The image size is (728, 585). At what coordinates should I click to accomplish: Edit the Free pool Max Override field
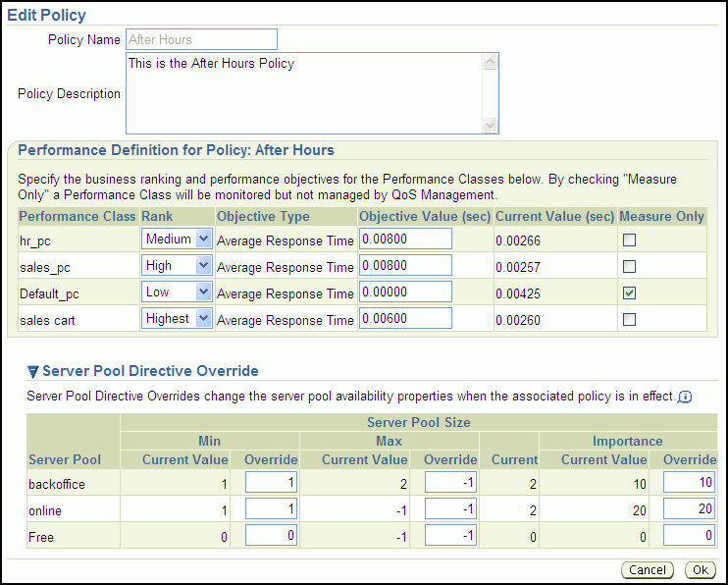coord(450,535)
